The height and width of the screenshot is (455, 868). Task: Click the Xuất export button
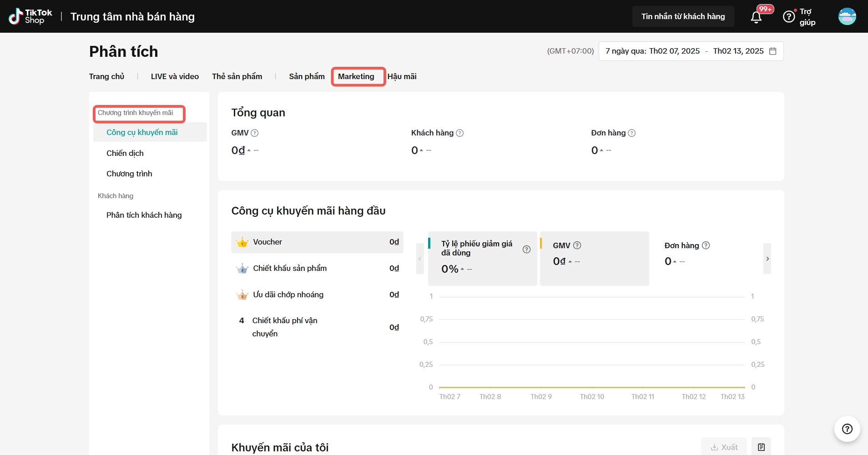[x=724, y=447]
